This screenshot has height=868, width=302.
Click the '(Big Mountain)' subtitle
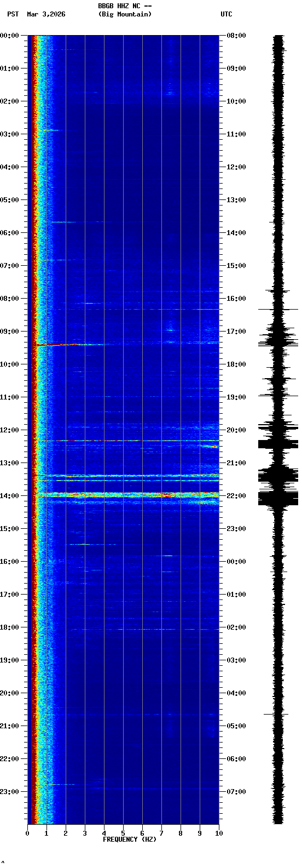(125, 14)
